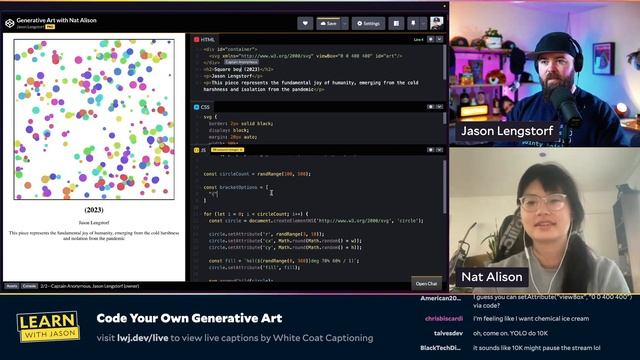The image size is (640, 360).
Task: Click the 'const fill' hsl line in JS
Action: point(284,260)
